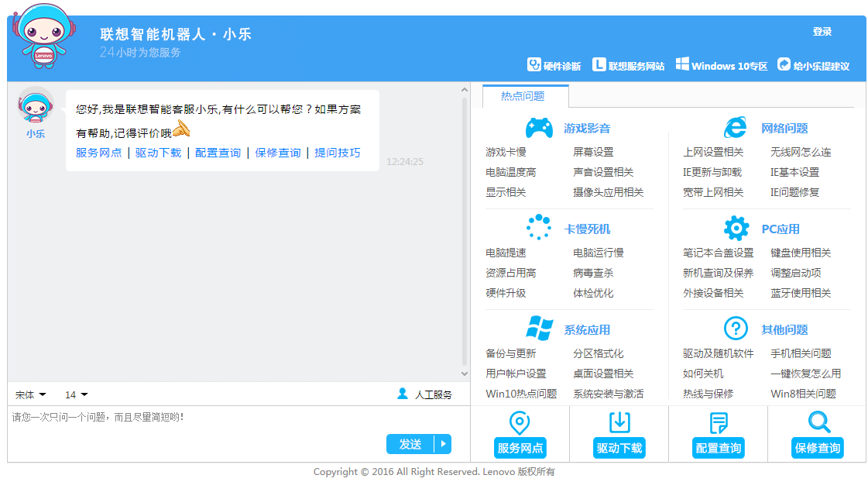Open the send options arrow beside 发送
The width and height of the screenshot is (868, 482).
443,444
